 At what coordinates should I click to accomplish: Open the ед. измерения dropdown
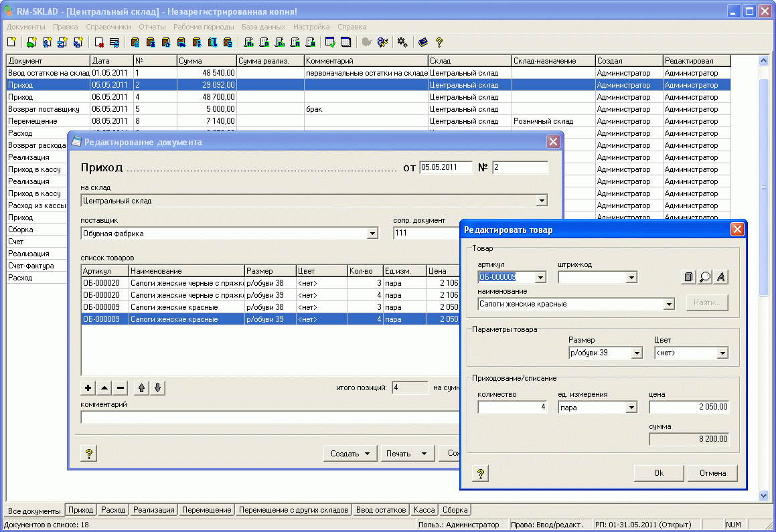tap(631, 407)
